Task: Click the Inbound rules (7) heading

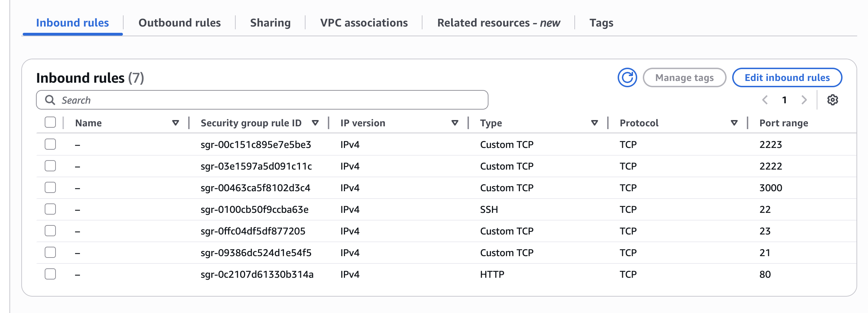Action: tap(90, 78)
